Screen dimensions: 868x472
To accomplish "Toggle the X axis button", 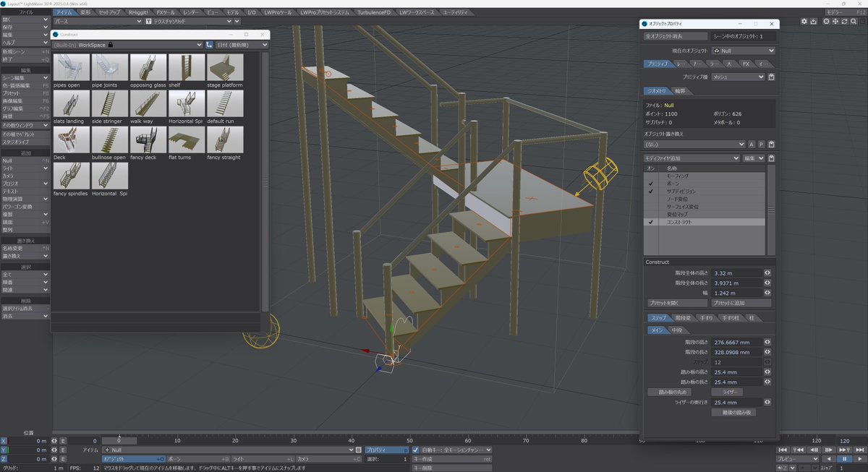I will (4, 440).
